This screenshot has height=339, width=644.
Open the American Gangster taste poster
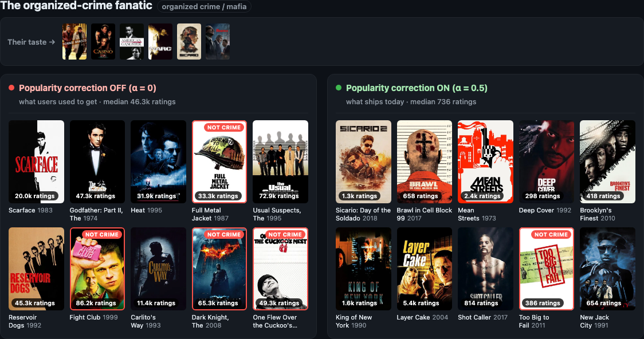click(132, 41)
